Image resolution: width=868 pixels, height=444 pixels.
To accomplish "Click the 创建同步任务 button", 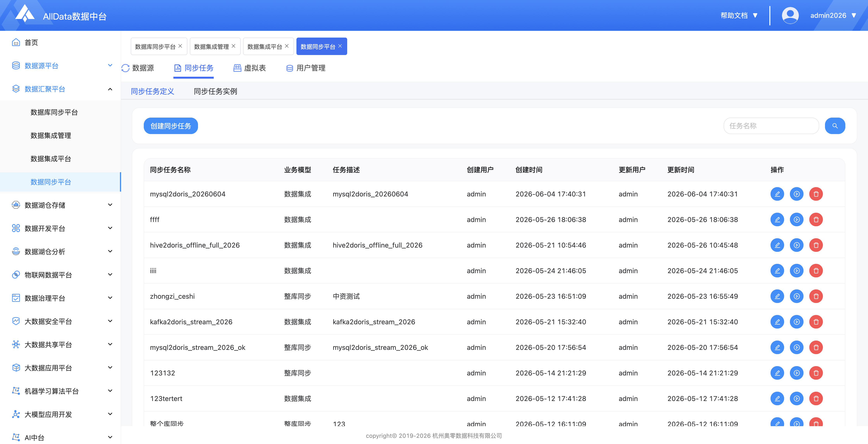I will [x=170, y=126].
